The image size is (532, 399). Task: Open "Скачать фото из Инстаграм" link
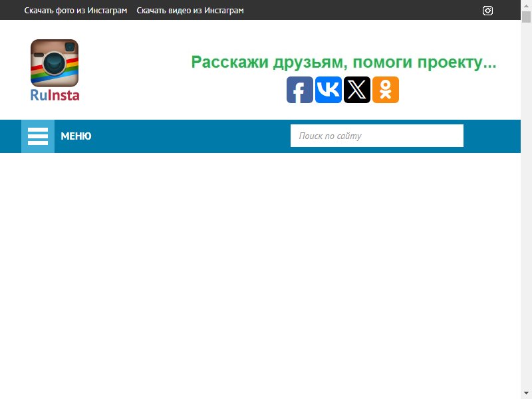[x=76, y=11]
